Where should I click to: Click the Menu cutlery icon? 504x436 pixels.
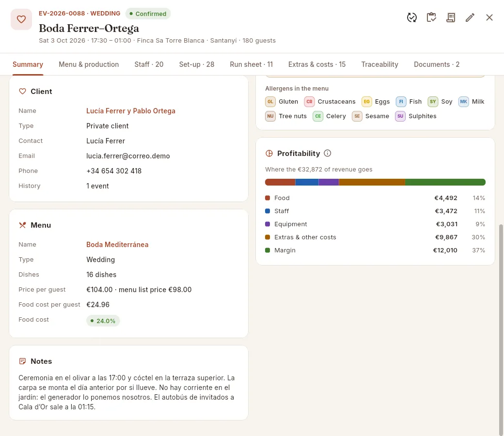click(x=22, y=225)
